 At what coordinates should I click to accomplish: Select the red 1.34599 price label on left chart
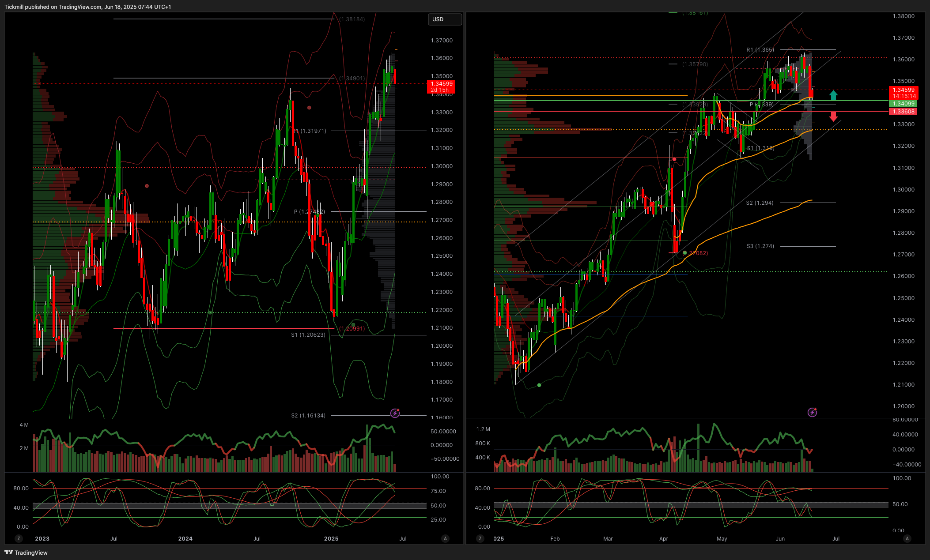click(441, 86)
